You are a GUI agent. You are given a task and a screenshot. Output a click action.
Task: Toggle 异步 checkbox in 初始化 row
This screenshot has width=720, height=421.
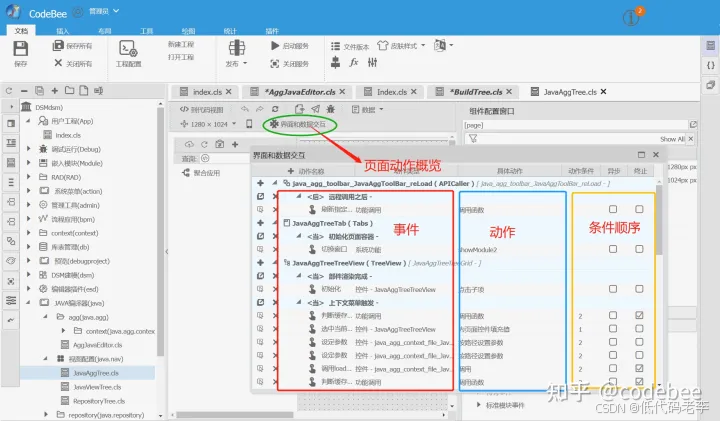pos(613,289)
